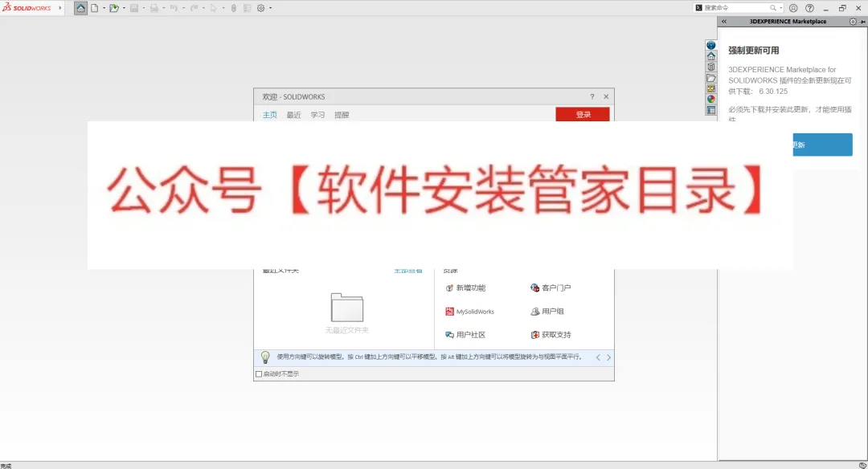Collapse the task pane with double chevron
Screen dimensions: 868x469
click(x=724, y=22)
